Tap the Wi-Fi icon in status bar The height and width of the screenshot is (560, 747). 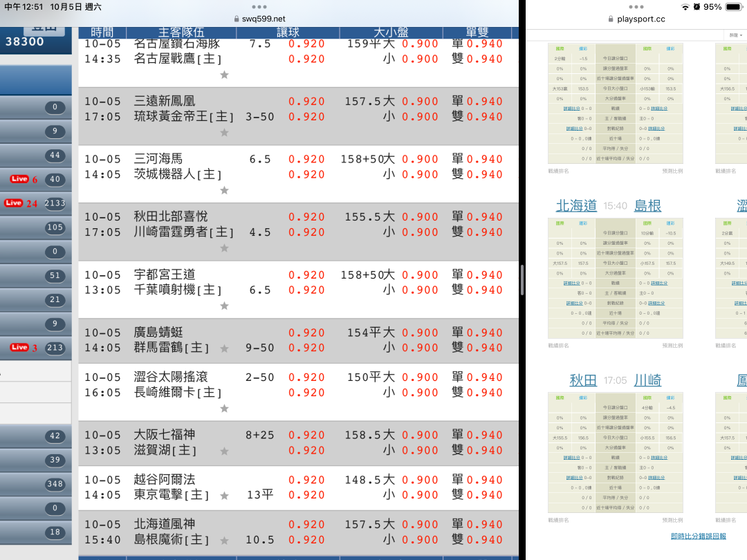[x=685, y=7]
